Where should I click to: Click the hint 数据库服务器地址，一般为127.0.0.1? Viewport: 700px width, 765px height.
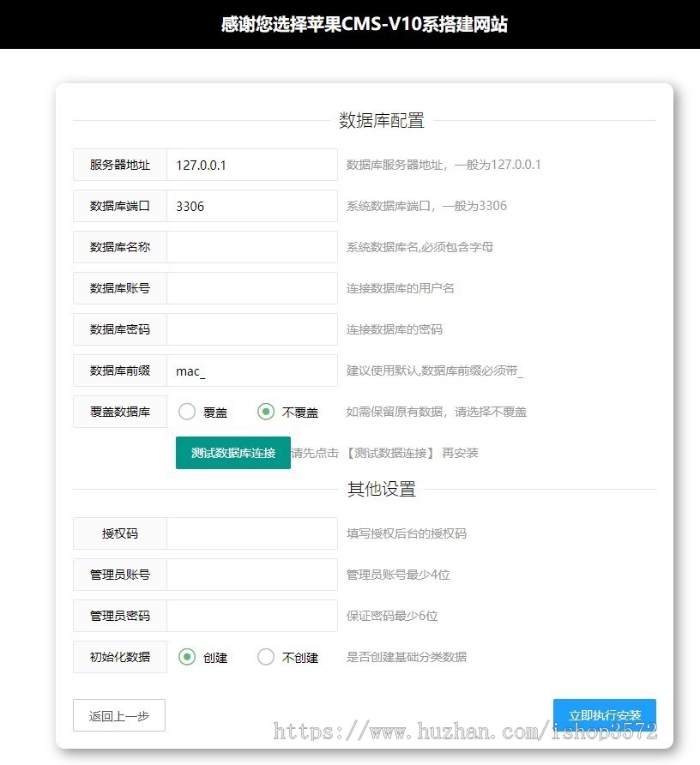point(444,165)
